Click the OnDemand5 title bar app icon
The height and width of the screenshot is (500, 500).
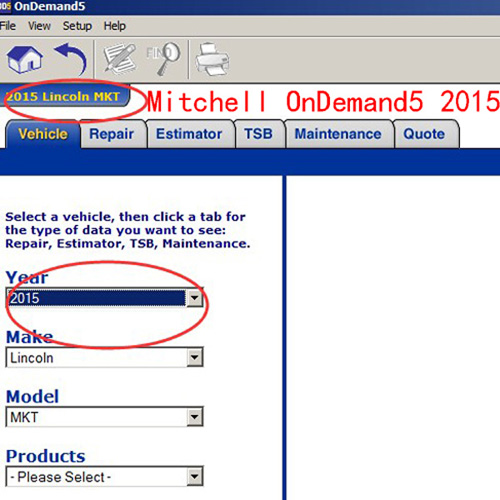(5, 6)
